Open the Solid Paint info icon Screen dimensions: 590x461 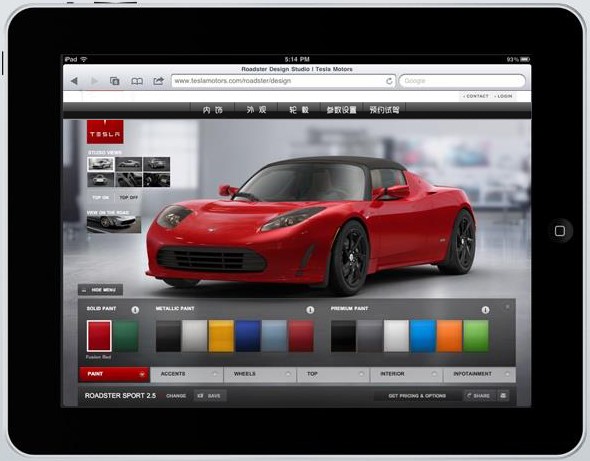(x=135, y=310)
